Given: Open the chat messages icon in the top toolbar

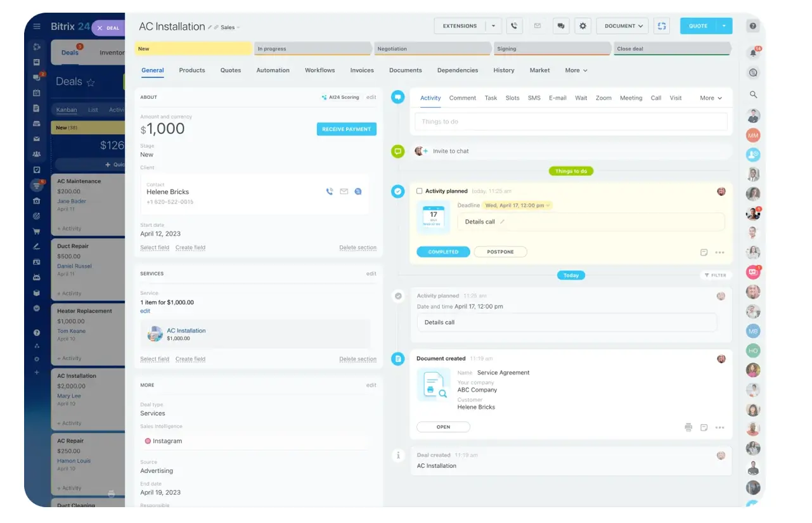Looking at the screenshot, I should (x=560, y=26).
